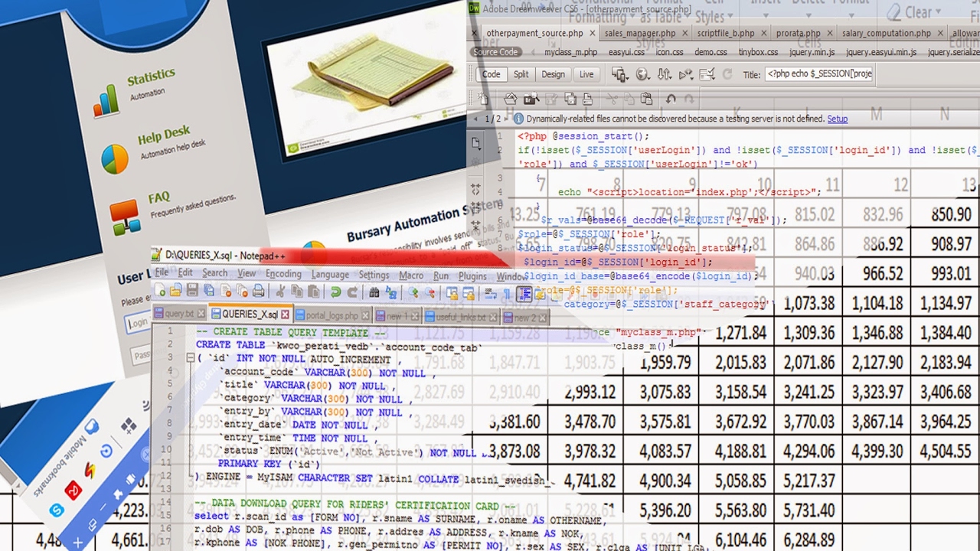
Task: Click Dreamweaver's Browse in Bridge icon
Action: [x=531, y=99]
